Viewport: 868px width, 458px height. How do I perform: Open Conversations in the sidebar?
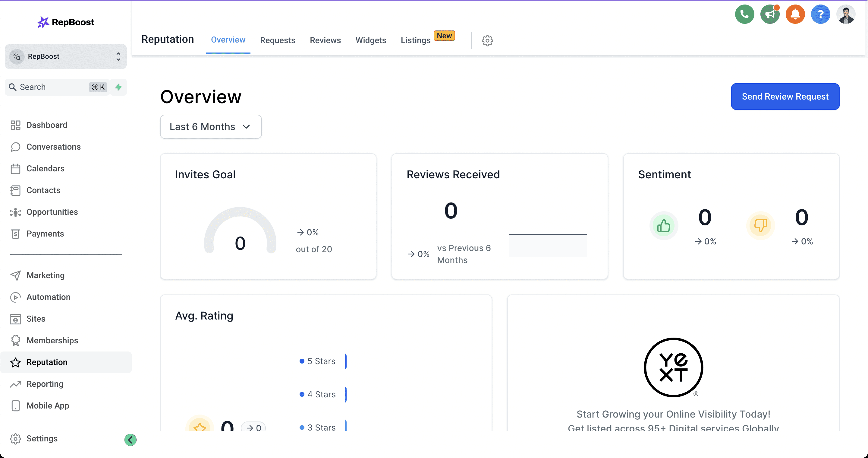53,147
